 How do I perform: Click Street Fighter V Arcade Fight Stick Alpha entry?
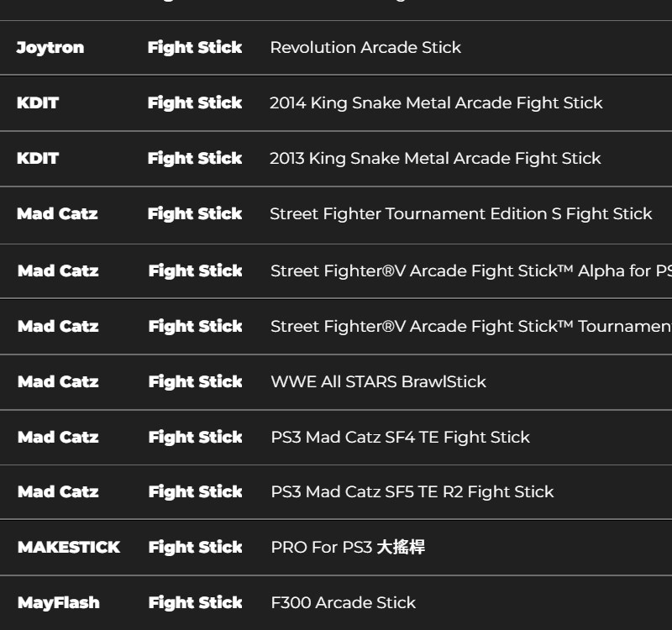click(x=470, y=271)
